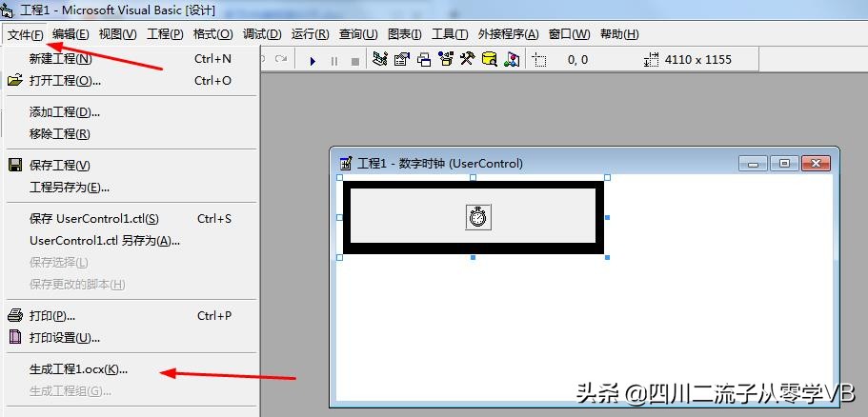Screen dimensions: 868x417
Task: Click the Redo toolbar icon
Action: click(281, 59)
